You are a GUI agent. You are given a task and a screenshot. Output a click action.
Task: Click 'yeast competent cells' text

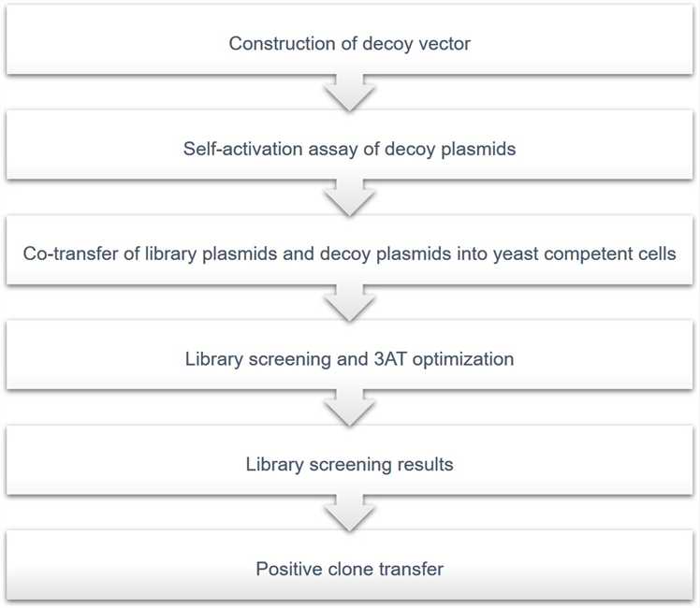[x=584, y=254]
